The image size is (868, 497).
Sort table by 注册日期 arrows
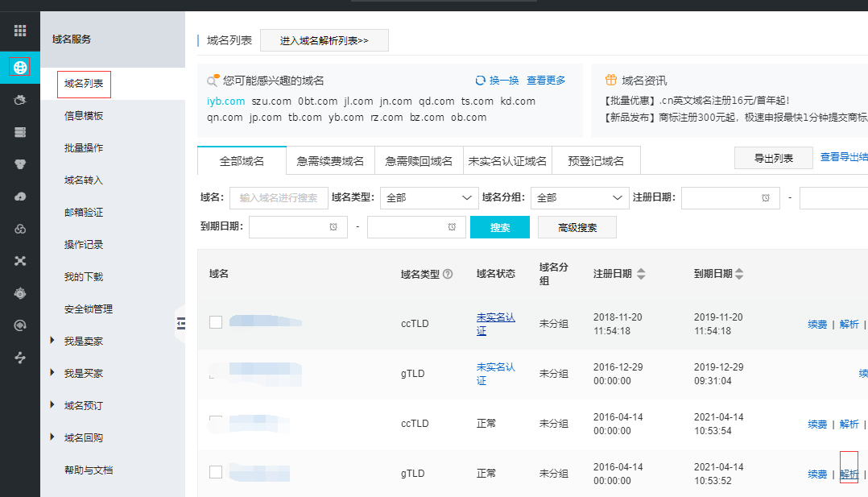641,274
